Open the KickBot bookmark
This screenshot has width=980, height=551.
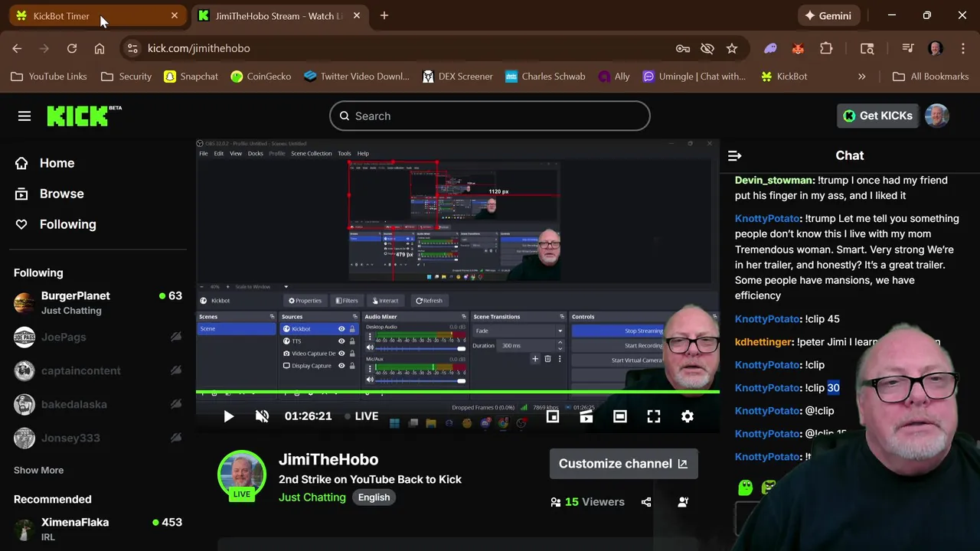click(x=784, y=77)
